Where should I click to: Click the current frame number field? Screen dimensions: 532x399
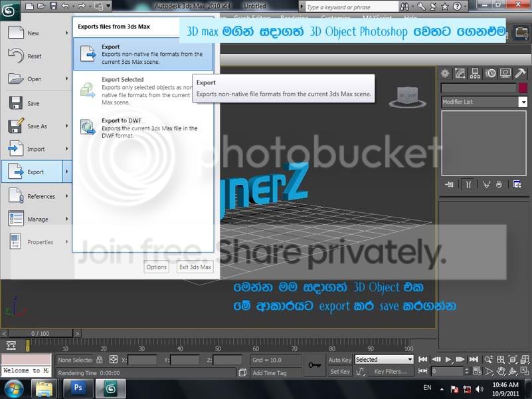click(x=446, y=371)
